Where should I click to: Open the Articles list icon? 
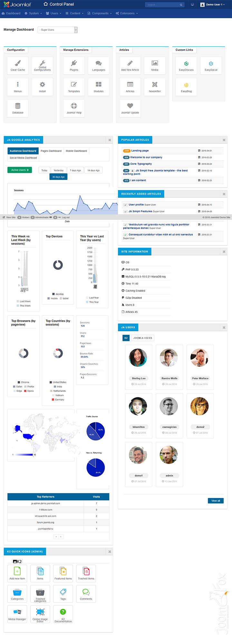tap(130, 87)
